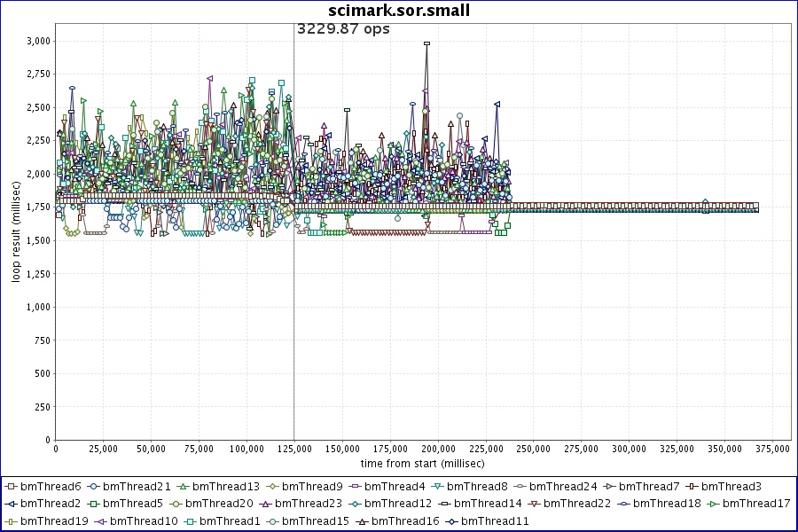Click the bmThread17 legend marker icon

(x=712, y=504)
